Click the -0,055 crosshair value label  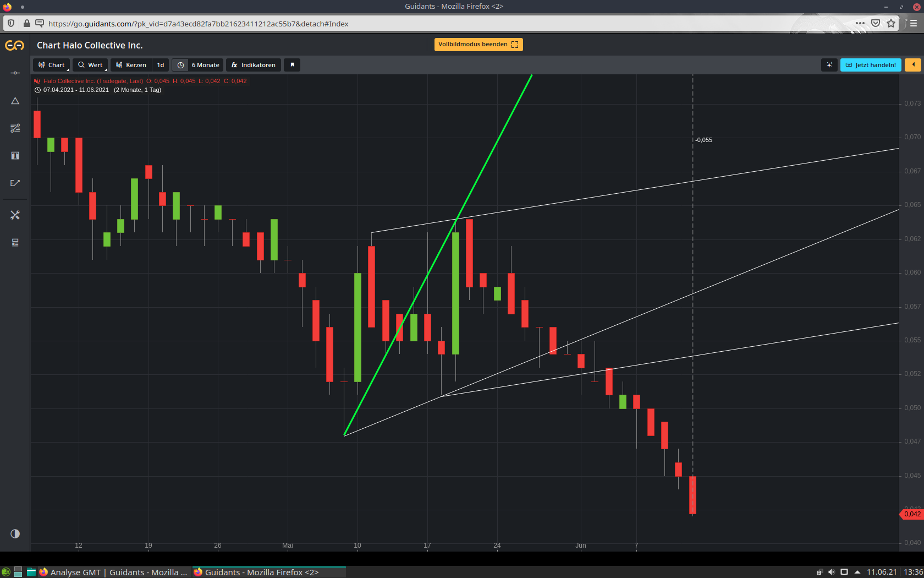[704, 140]
